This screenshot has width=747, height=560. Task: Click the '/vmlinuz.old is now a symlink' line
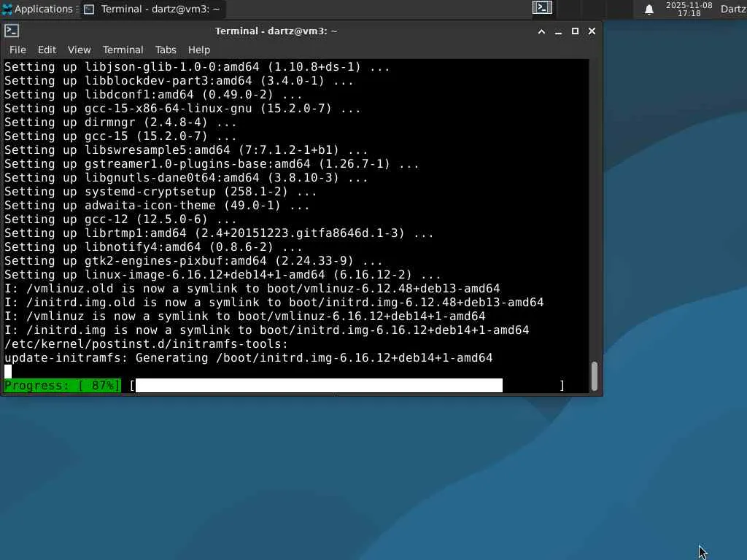tap(252, 289)
